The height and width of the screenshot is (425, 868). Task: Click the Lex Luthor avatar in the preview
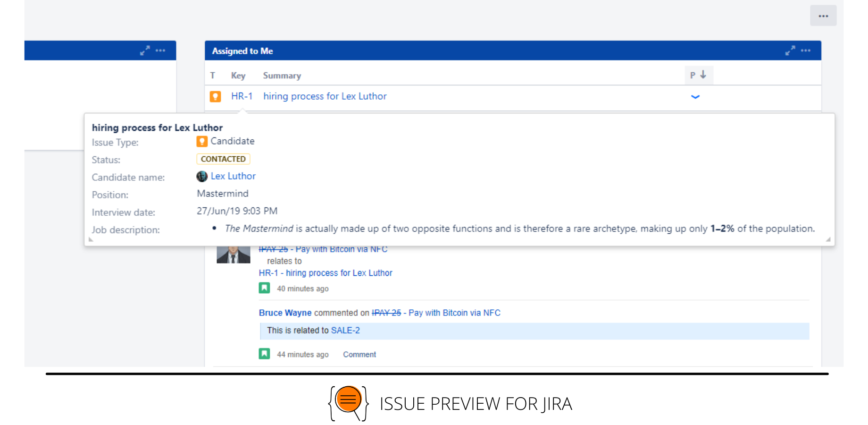pos(202,177)
